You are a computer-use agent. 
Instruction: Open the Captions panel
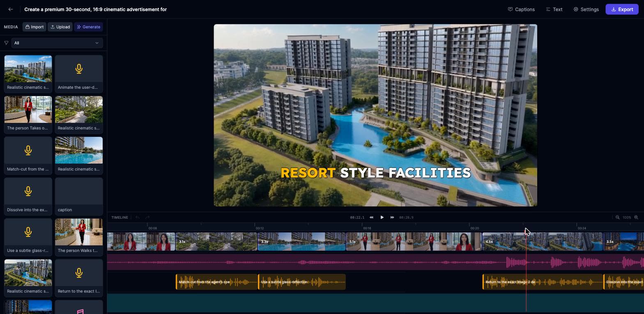521,9
